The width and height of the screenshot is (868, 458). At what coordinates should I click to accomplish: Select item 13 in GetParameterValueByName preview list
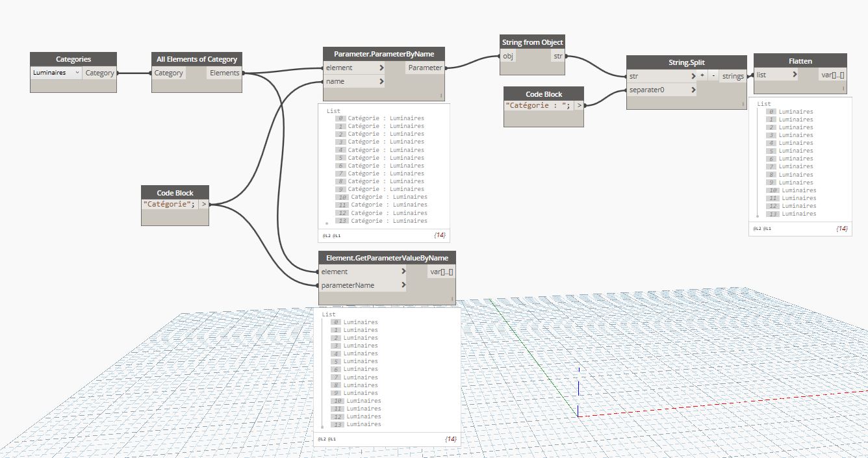click(x=363, y=424)
